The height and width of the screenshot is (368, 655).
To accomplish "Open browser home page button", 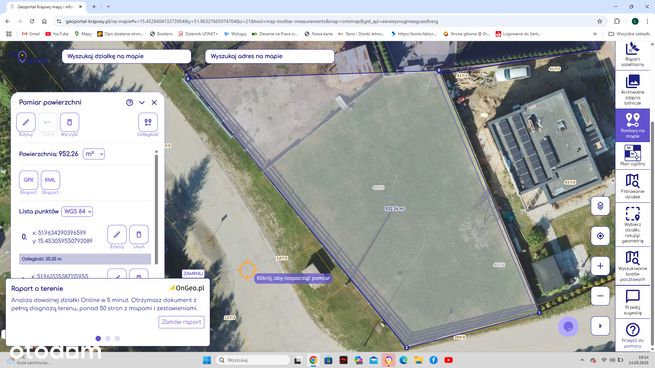I will (44, 21).
